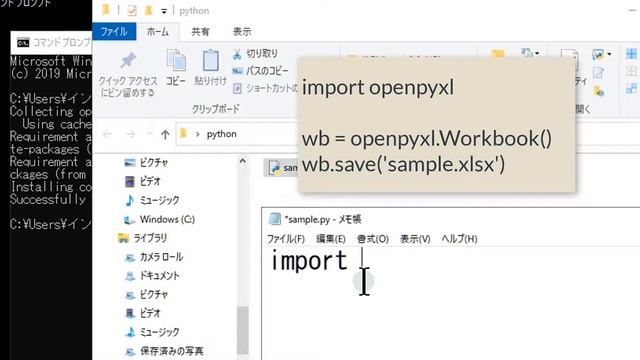This screenshot has height=360, width=640.
Task: Go up one folder level arrow
Action: coord(165,134)
